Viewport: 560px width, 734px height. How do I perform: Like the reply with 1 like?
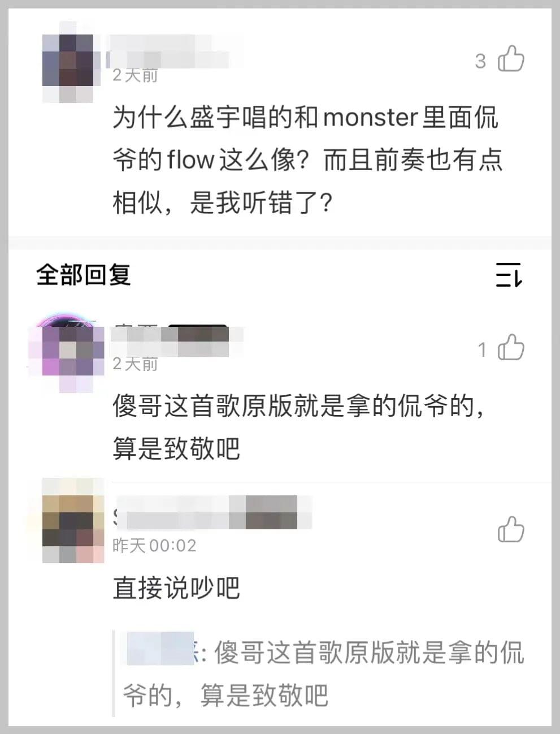[x=511, y=347]
